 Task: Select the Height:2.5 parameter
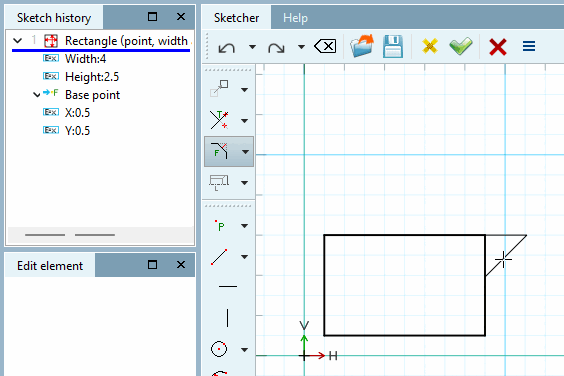coord(92,77)
